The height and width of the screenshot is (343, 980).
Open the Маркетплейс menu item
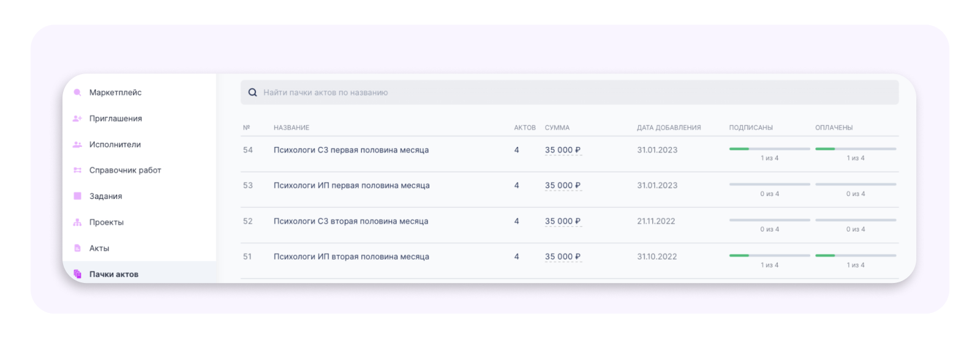115,92
